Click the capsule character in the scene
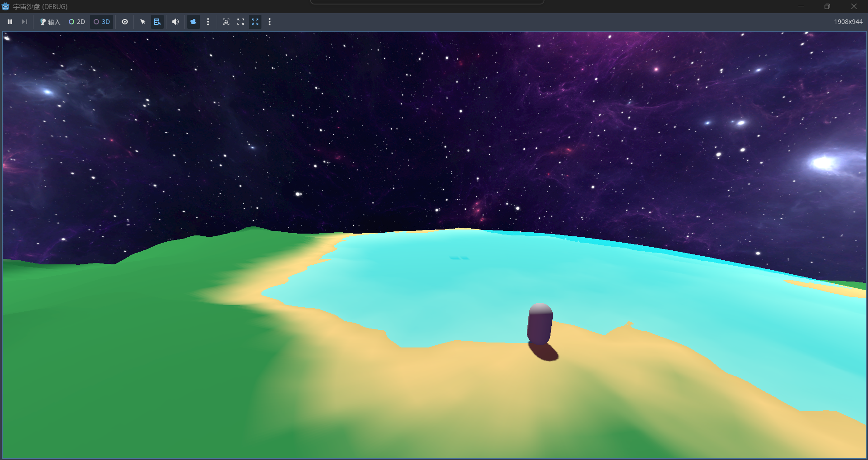The width and height of the screenshot is (868, 460). click(540, 324)
